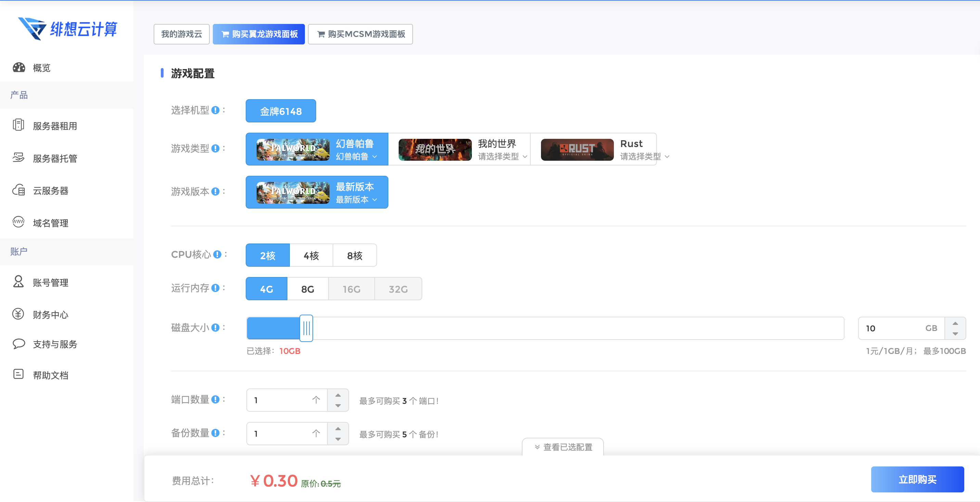This screenshot has width=980, height=502.
Task: Click info icon next to 游戏类型
Action: [x=215, y=148]
